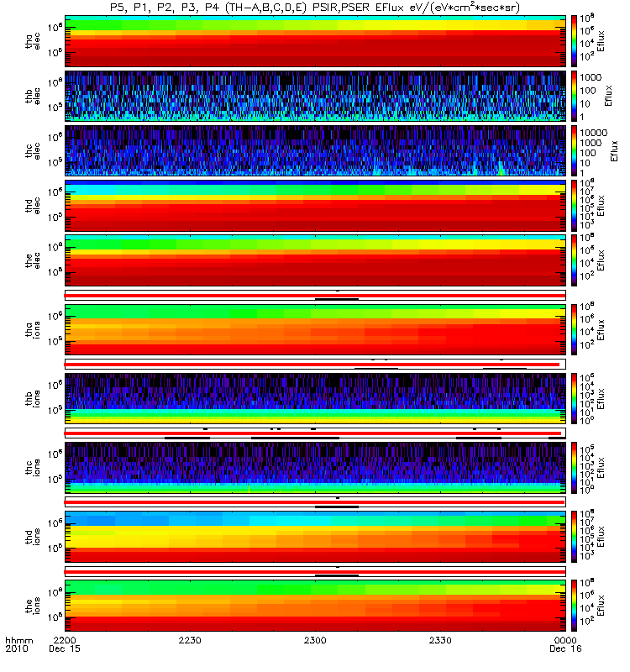Click the "thd elec" axis label
The height and width of the screenshot is (672, 630).
pos(33,206)
